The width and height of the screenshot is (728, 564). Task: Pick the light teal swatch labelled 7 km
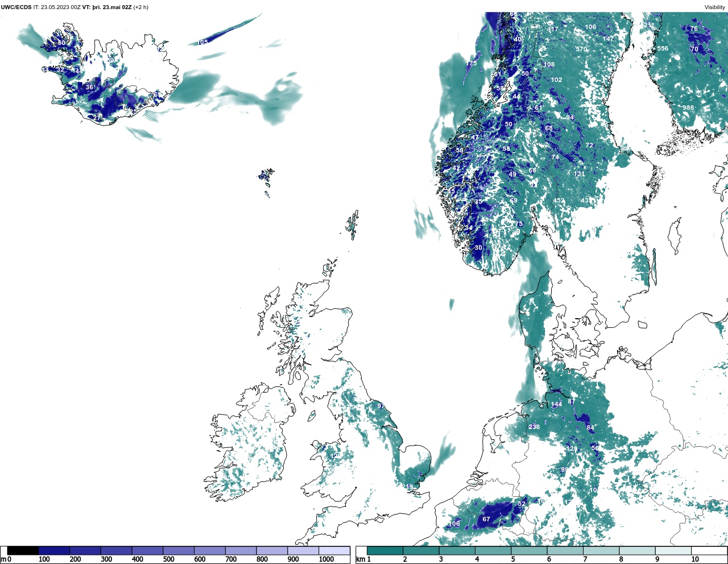[602, 550]
